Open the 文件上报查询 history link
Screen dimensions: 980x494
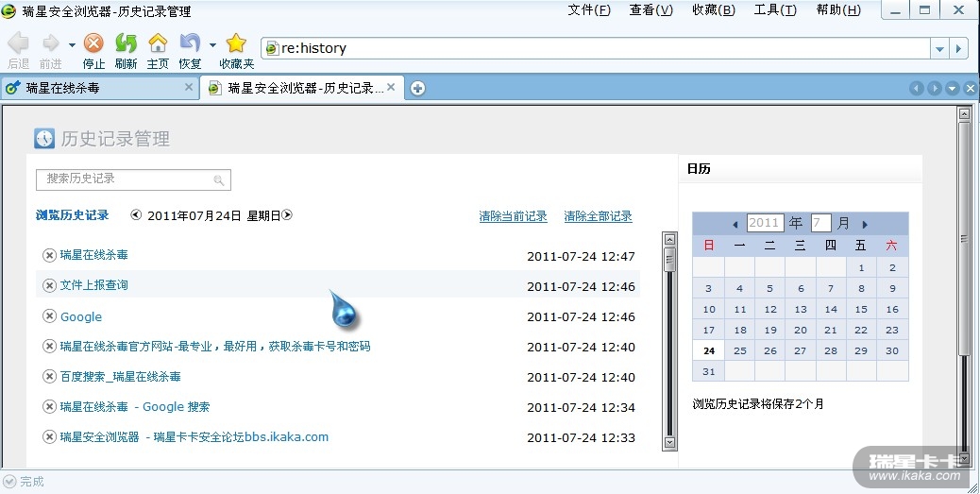pyautogui.click(x=93, y=286)
